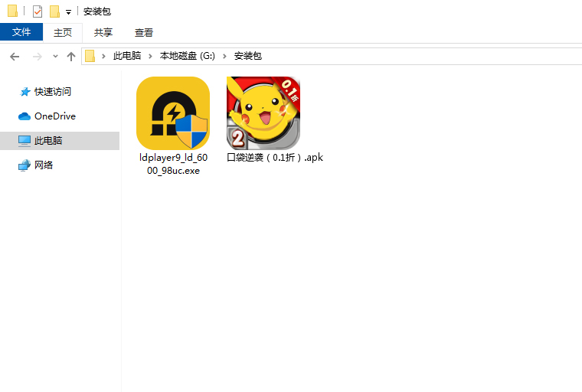Open OneDrive in the sidebar
The image size is (582, 392).
click(x=54, y=116)
